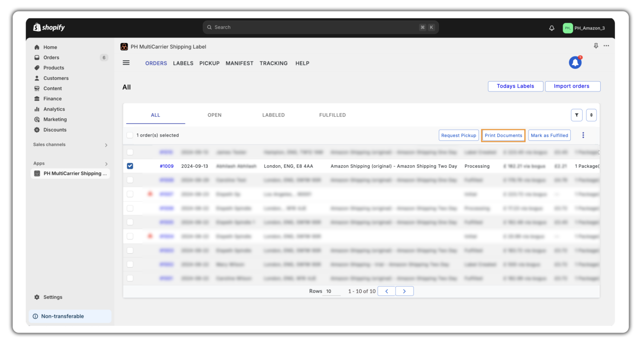This screenshot has width=644, height=342.
Task: Focus the Shopify Search field
Action: tap(321, 27)
